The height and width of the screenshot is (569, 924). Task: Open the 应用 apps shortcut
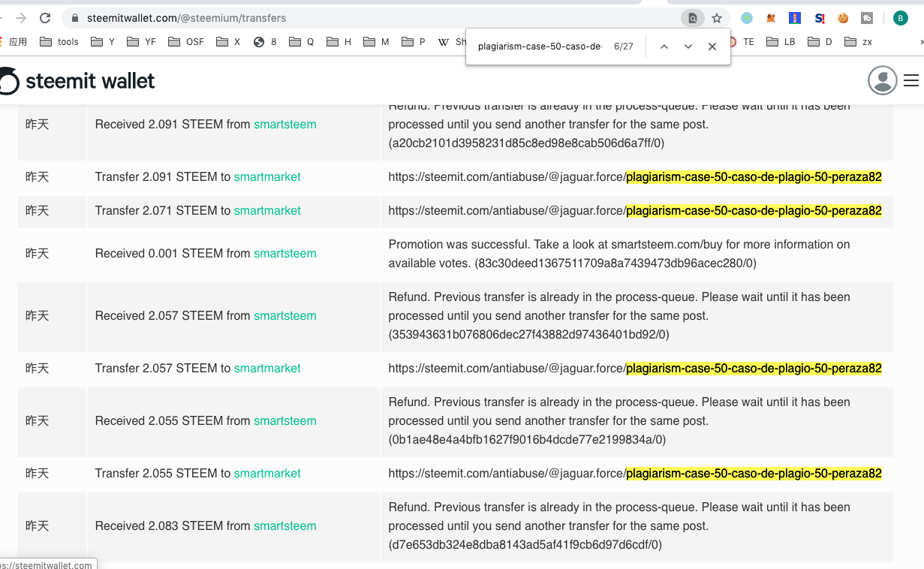pos(14,42)
